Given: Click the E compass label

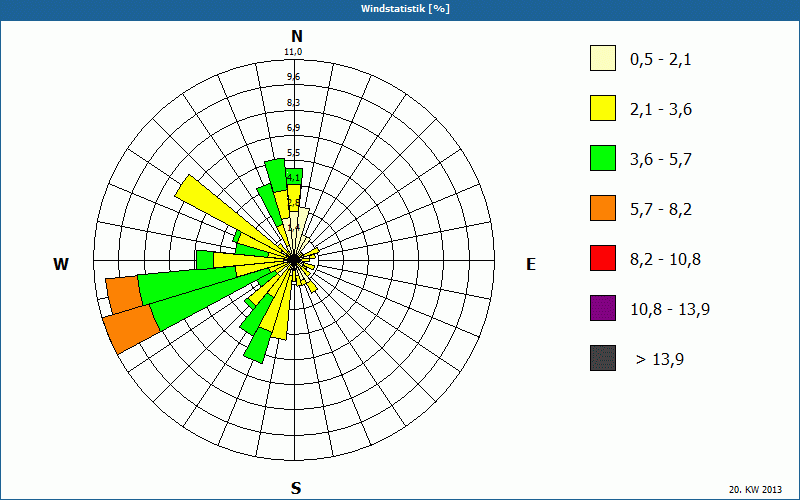Looking at the screenshot, I should coord(531,264).
